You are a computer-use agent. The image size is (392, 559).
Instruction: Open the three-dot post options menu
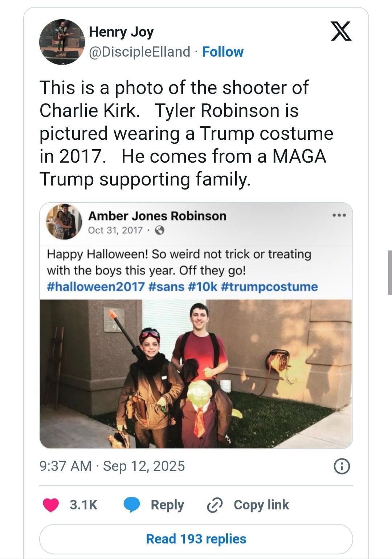coord(340,215)
